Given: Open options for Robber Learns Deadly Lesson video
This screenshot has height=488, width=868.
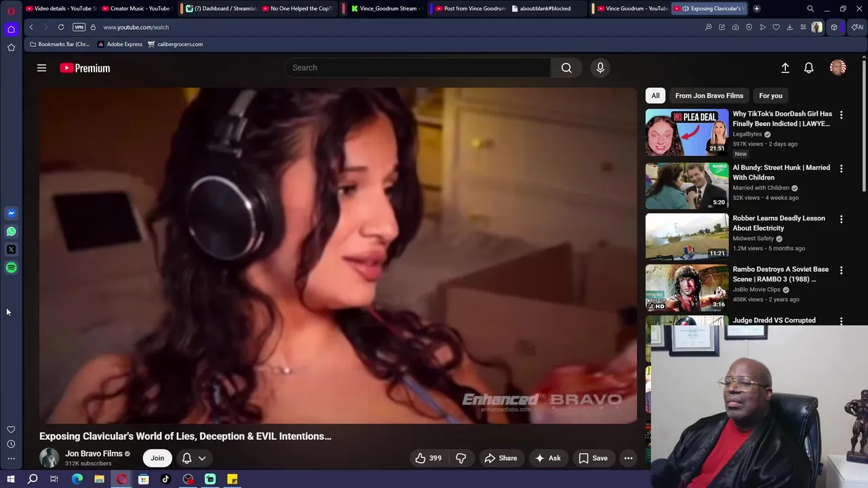Looking at the screenshot, I should pyautogui.click(x=842, y=220).
